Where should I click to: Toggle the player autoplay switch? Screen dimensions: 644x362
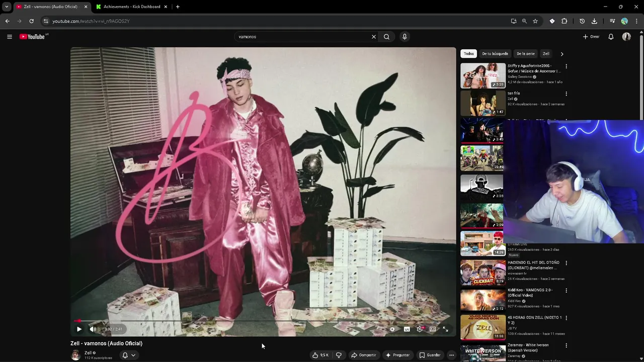392,329
